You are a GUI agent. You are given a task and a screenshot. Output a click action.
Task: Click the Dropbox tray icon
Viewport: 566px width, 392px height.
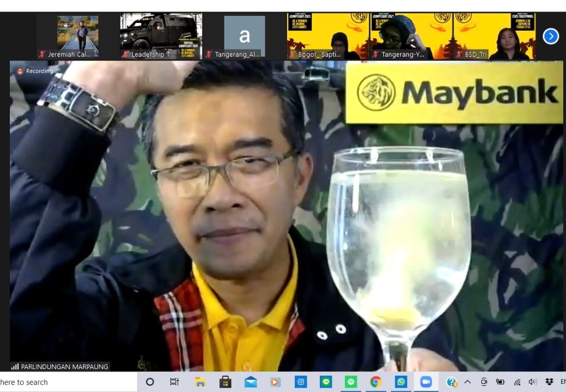[549, 382]
